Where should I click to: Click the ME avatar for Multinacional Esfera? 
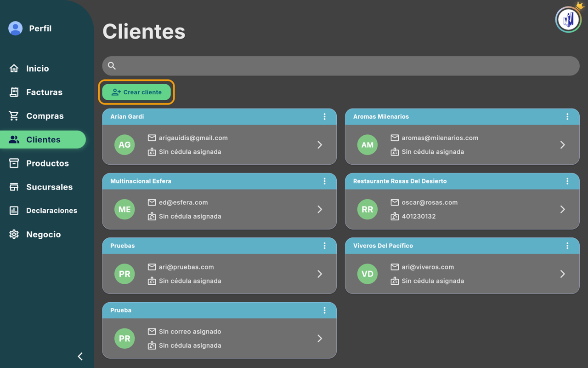click(124, 209)
